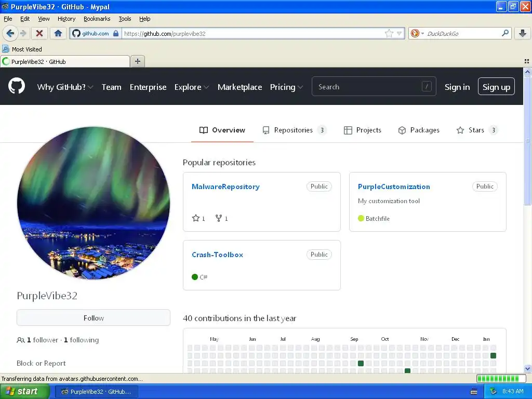This screenshot has width=532, height=399.
Task: Open the View menu
Action: [x=44, y=19]
